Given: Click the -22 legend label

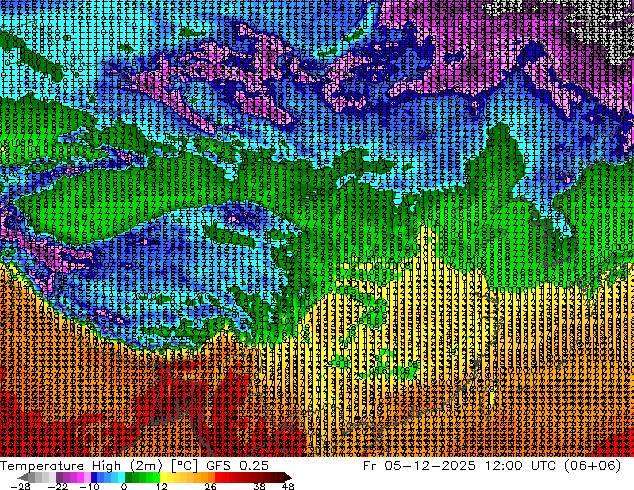Looking at the screenshot, I should pyautogui.click(x=57, y=486).
